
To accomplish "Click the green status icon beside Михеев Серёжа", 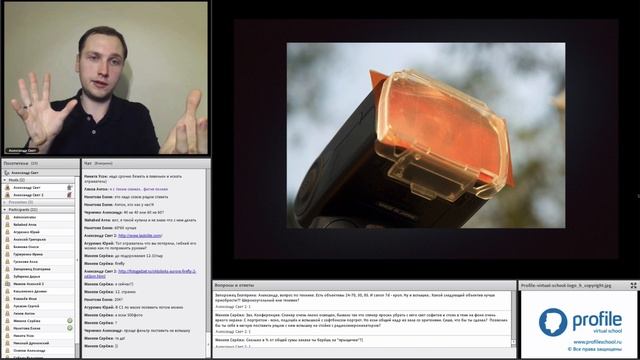I will (x=70, y=321).
